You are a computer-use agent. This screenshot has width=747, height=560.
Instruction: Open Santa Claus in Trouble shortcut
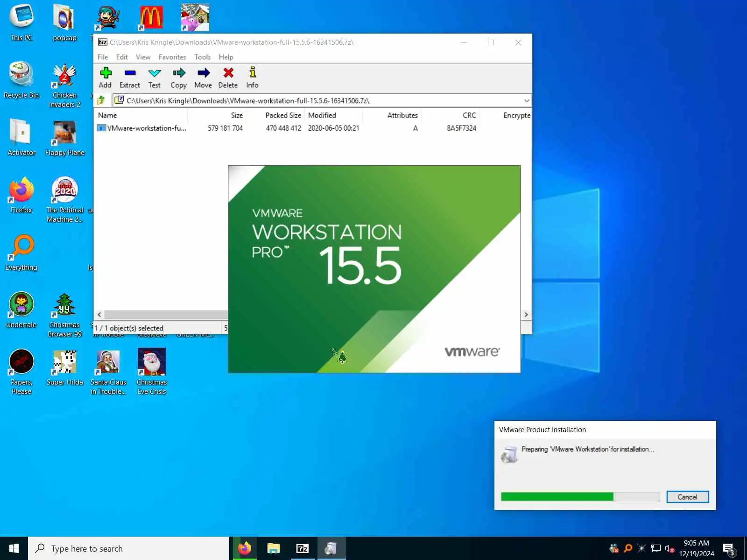(x=108, y=372)
